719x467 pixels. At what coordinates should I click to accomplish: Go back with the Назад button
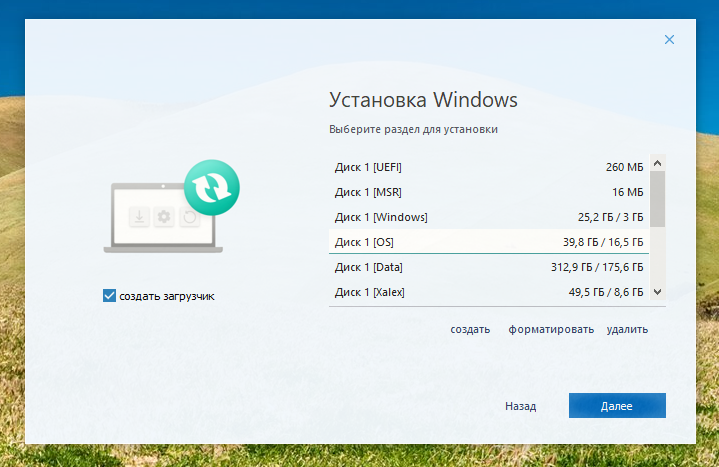[520, 406]
